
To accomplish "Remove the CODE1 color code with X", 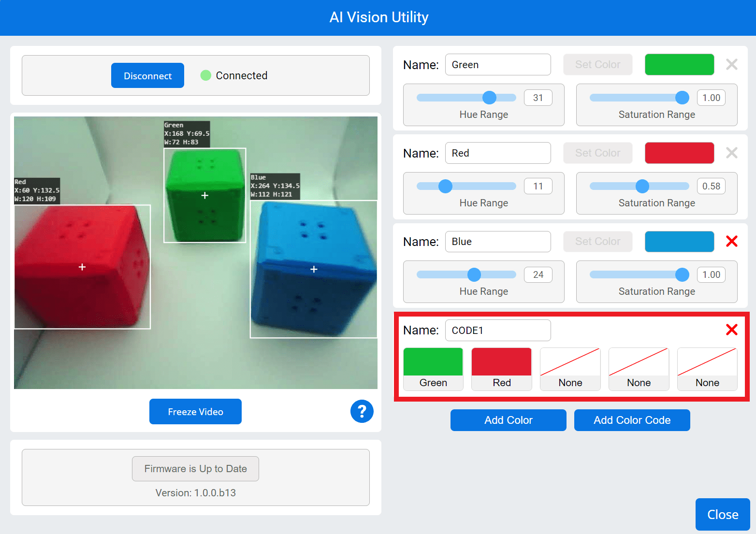I will point(731,330).
